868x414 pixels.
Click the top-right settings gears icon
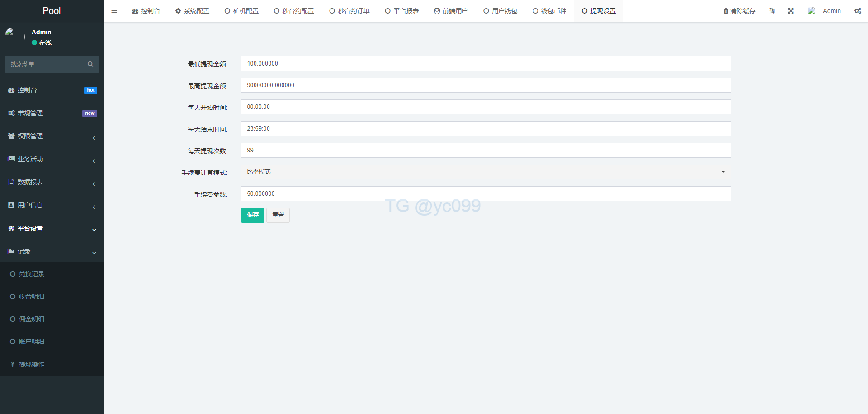(x=857, y=11)
